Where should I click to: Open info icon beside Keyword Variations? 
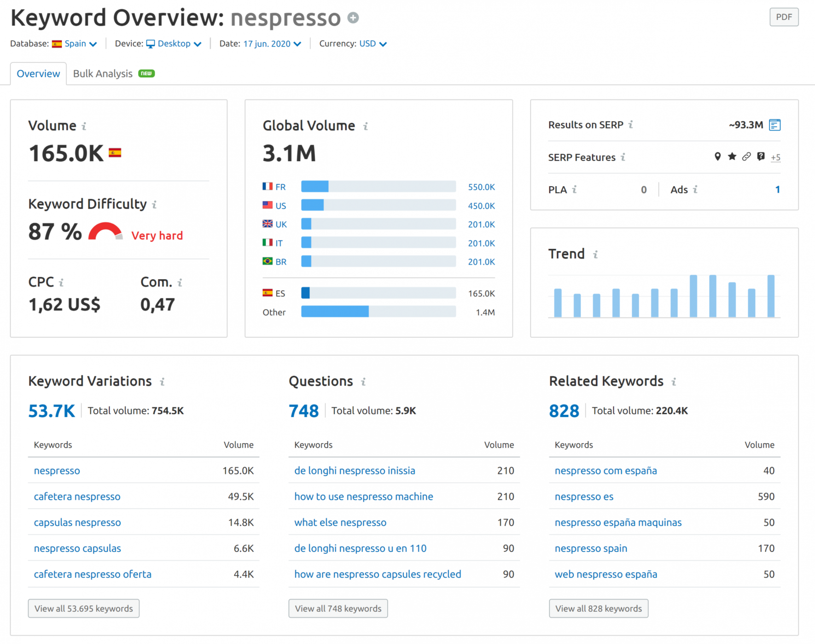[x=162, y=382]
